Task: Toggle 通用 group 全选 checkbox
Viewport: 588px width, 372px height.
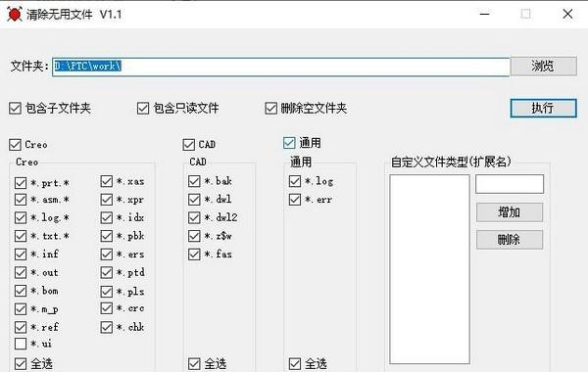Action: (x=295, y=363)
